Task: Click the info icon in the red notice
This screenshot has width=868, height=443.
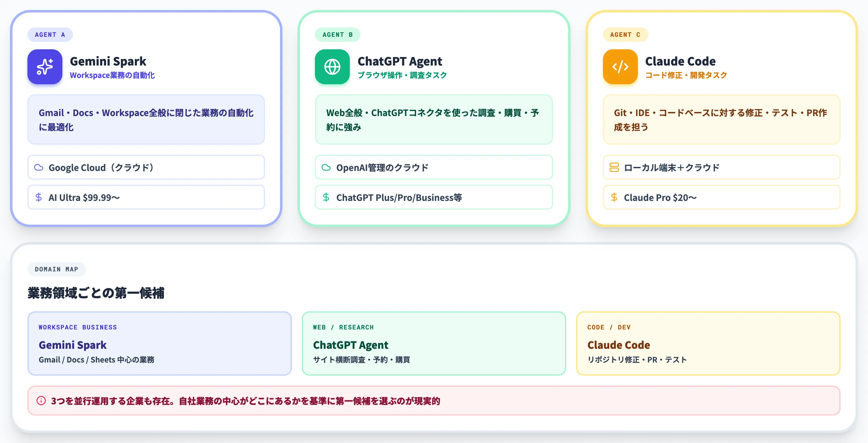Action: [41, 401]
